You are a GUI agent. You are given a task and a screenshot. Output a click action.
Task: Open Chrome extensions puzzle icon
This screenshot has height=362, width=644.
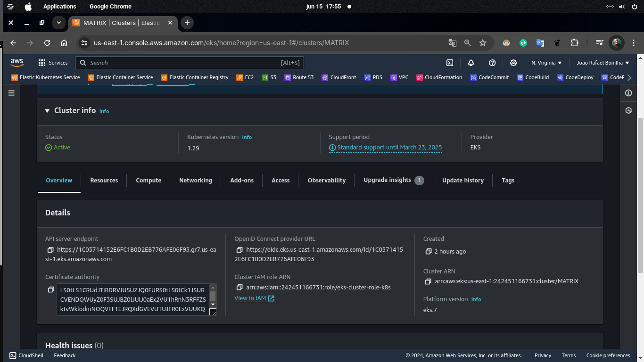574,43
